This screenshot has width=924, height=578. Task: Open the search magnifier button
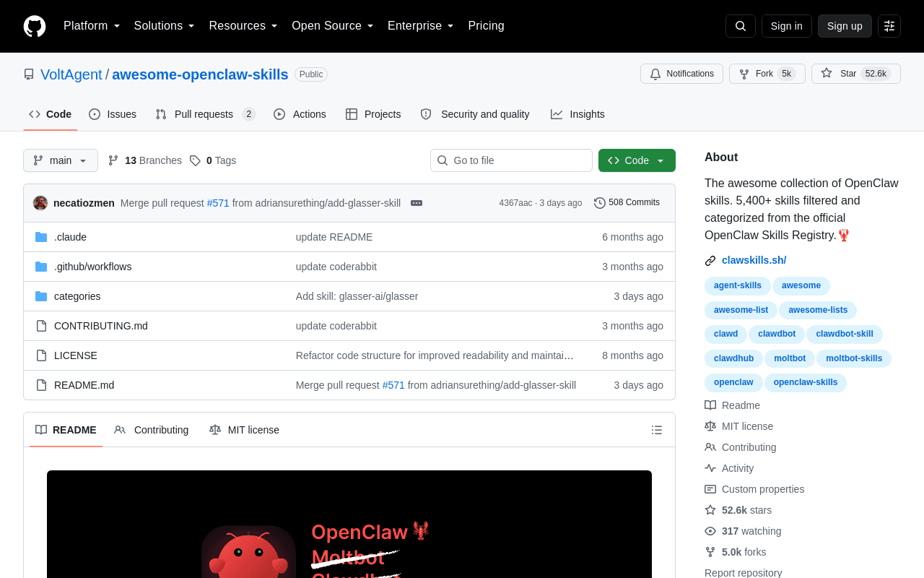pos(741,26)
